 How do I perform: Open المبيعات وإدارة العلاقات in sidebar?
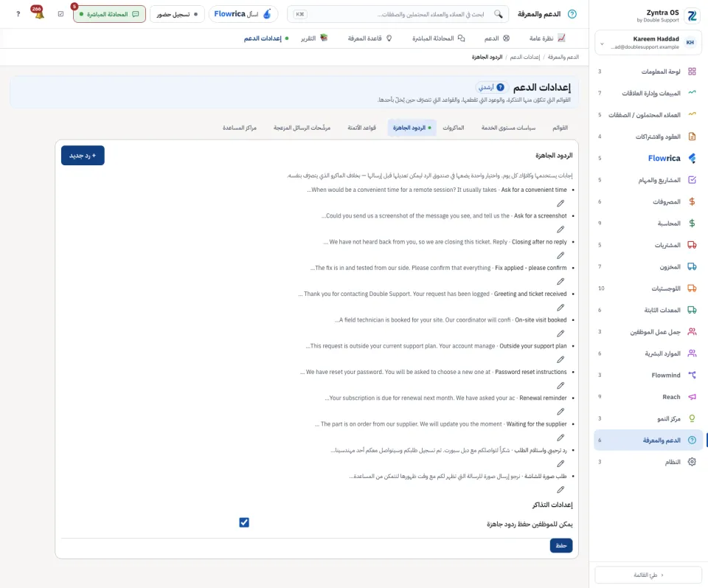pyautogui.click(x=648, y=93)
